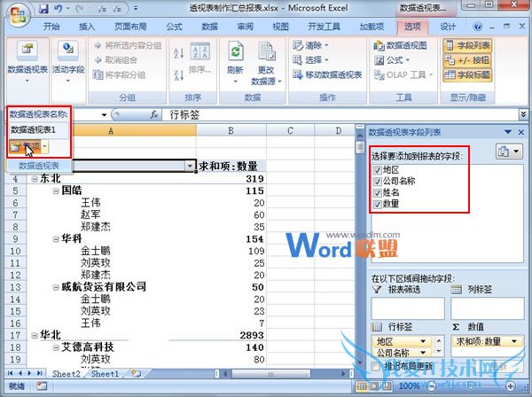
Task: Open the 行标签 filter dropdown
Action: click(190, 166)
